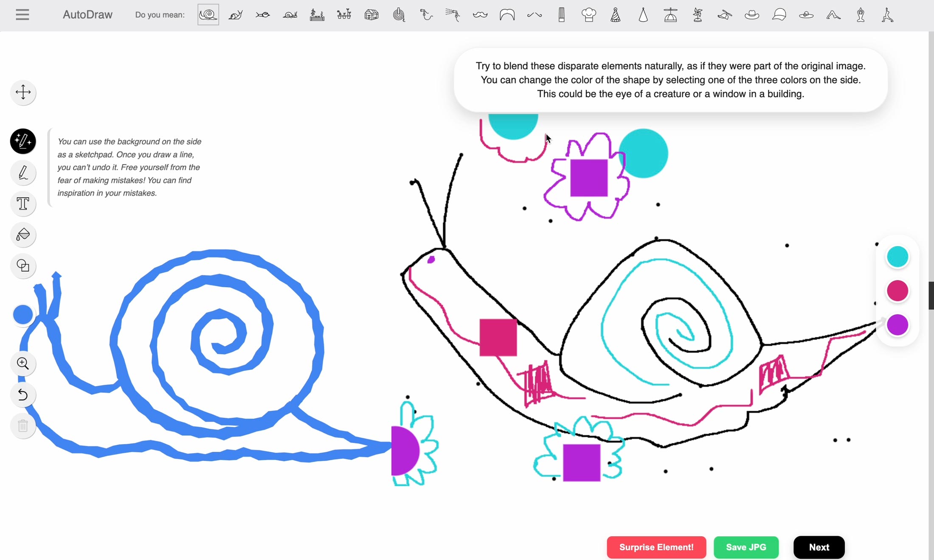
Task: Select the freehand Draw pencil tool
Action: [x=23, y=173]
